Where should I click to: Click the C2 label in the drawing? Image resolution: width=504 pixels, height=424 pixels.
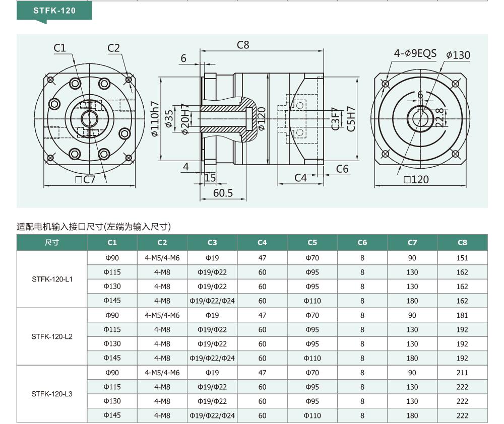[113, 48]
